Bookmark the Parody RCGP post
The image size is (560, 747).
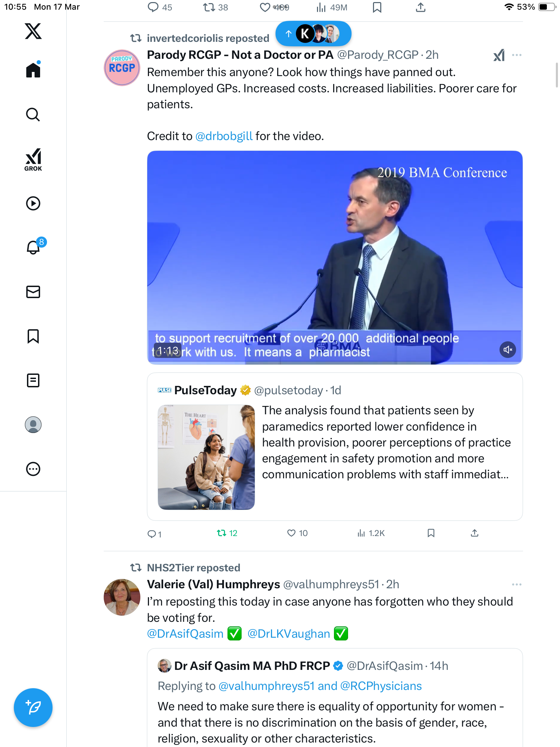point(431,533)
